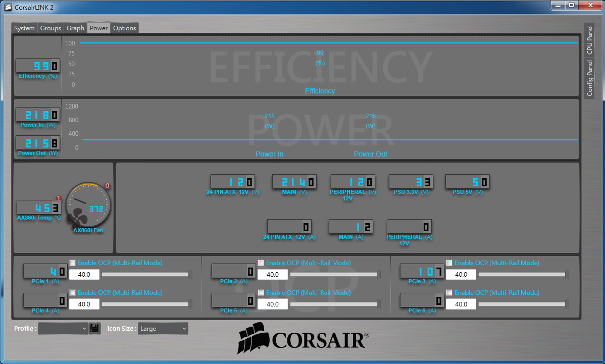Click the red alert badge on AX860i Temp
Screen dimensions: 605x364
pos(59,198)
